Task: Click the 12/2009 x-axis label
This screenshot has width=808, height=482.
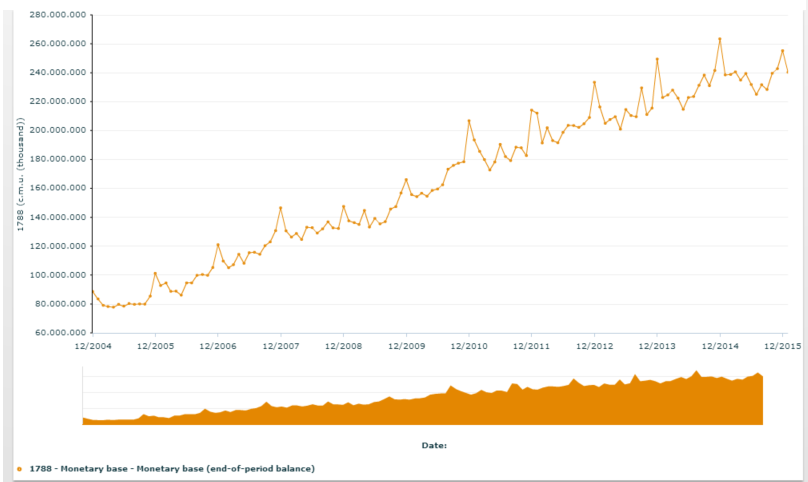Action: (407, 346)
